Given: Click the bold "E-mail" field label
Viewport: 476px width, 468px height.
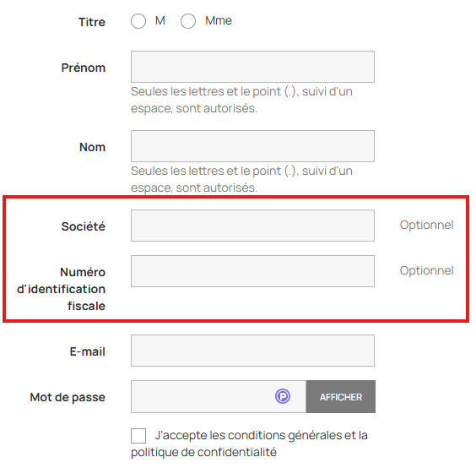Looking at the screenshot, I should tap(88, 351).
